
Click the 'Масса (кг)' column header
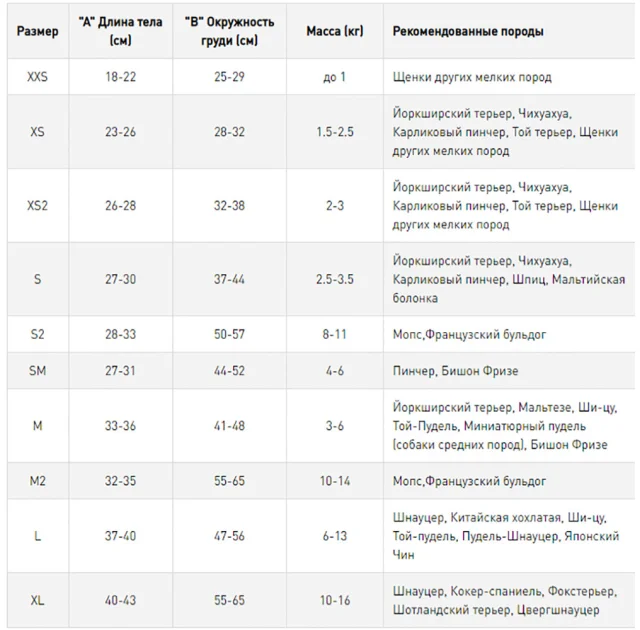click(335, 31)
